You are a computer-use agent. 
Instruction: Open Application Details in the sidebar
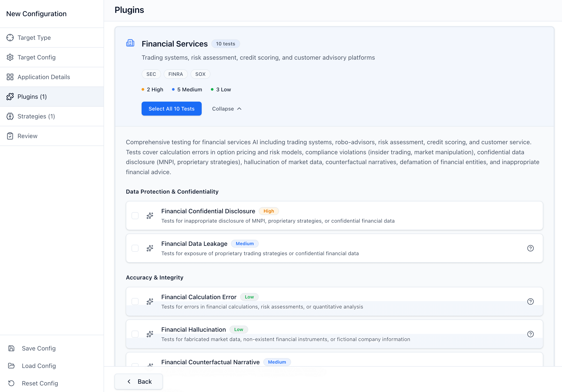[x=43, y=77]
